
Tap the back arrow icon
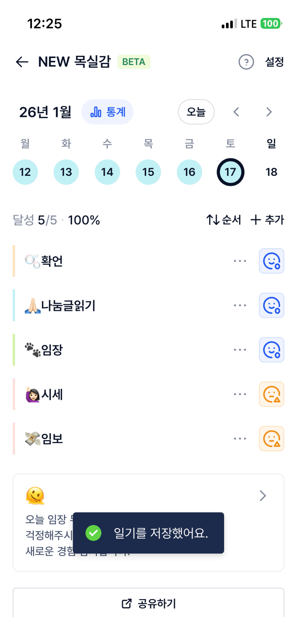[x=22, y=62]
